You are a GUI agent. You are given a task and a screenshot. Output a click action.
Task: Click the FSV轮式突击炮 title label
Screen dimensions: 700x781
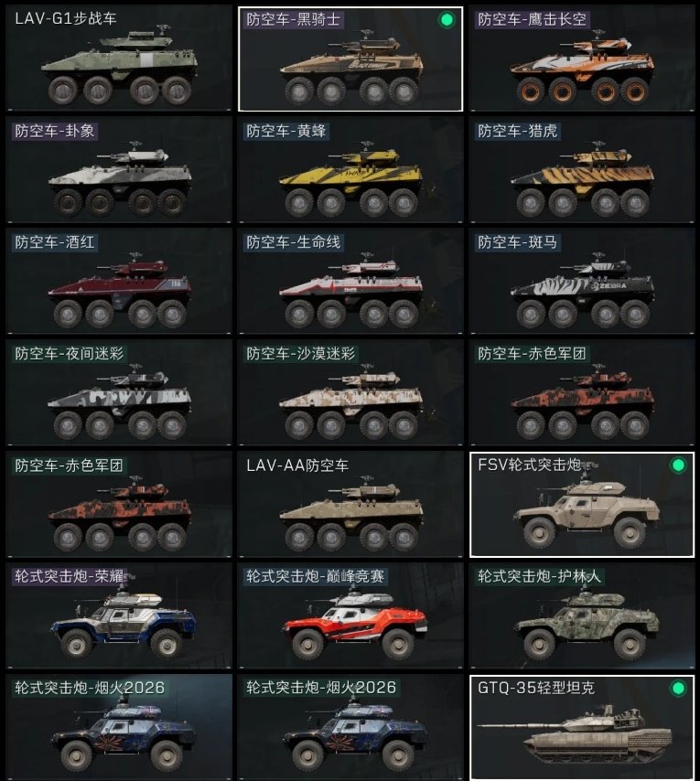pos(529,465)
